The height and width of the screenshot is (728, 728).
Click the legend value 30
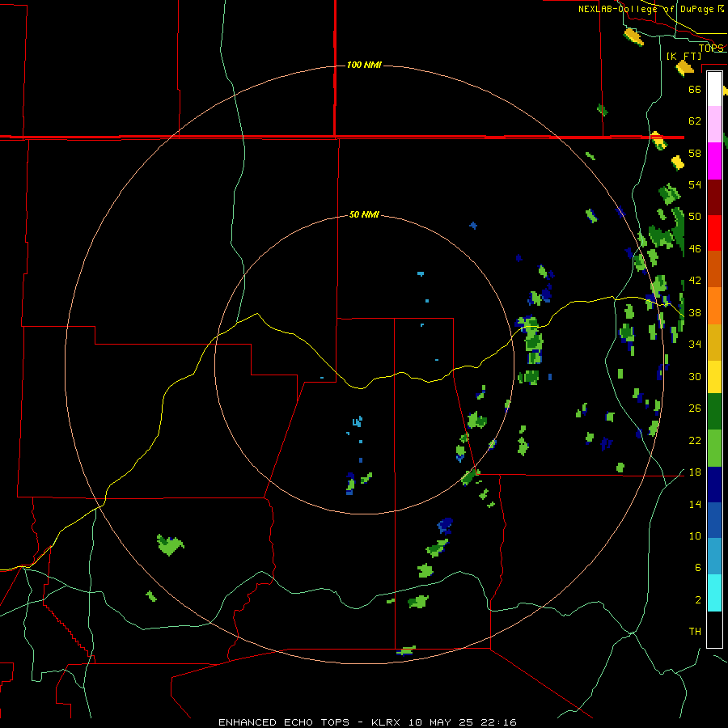[x=695, y=376]
